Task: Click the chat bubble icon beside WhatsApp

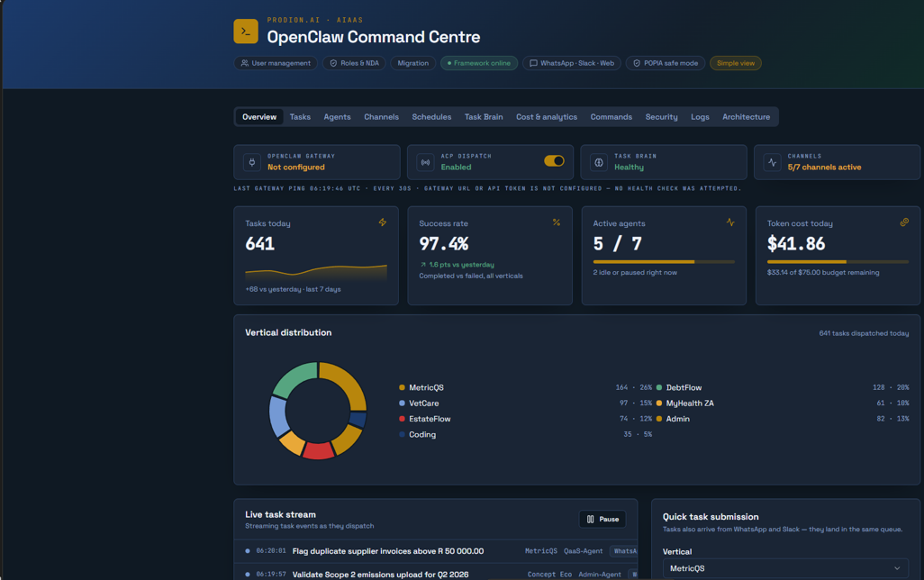Action: pos(533,63)
